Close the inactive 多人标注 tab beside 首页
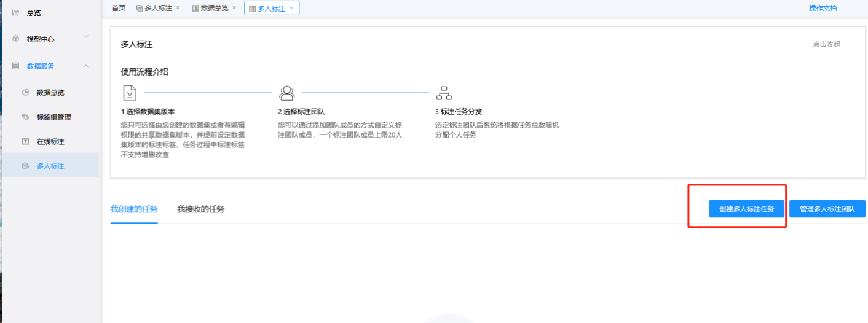 [178, 7]
